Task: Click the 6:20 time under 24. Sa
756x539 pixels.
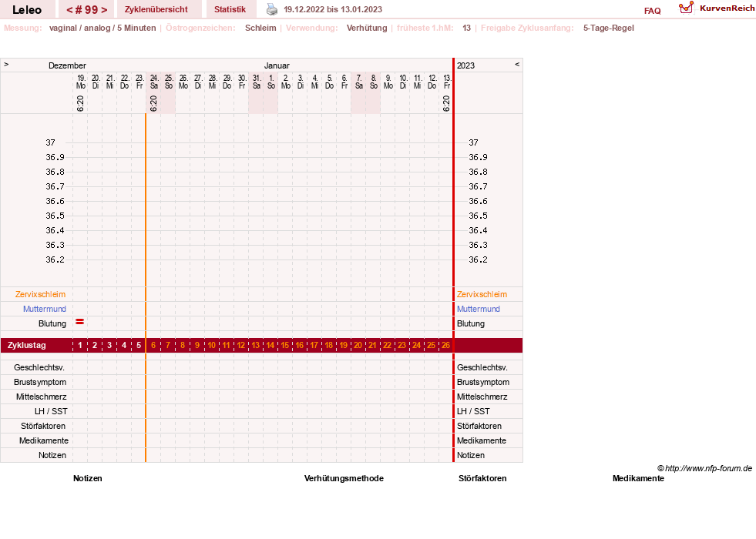Action: 153,103
